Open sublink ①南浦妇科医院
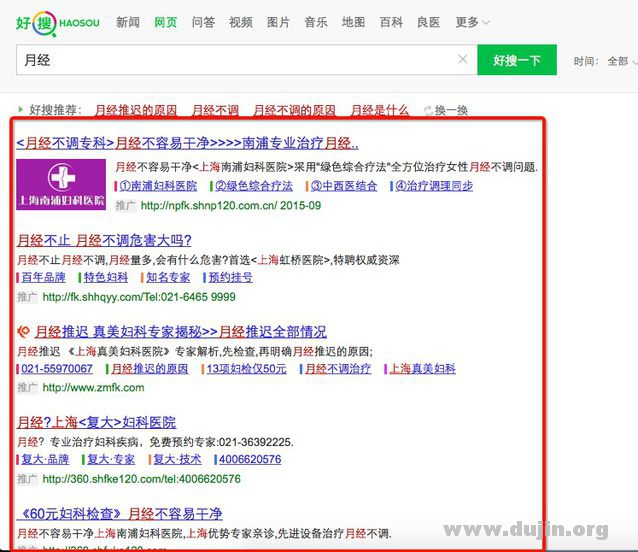This screenshot has width=638, height=552. 158,186
